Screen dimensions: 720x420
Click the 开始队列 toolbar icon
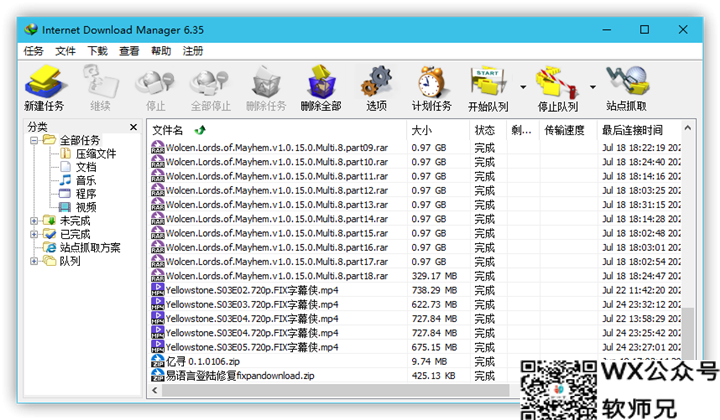point(488,82)
